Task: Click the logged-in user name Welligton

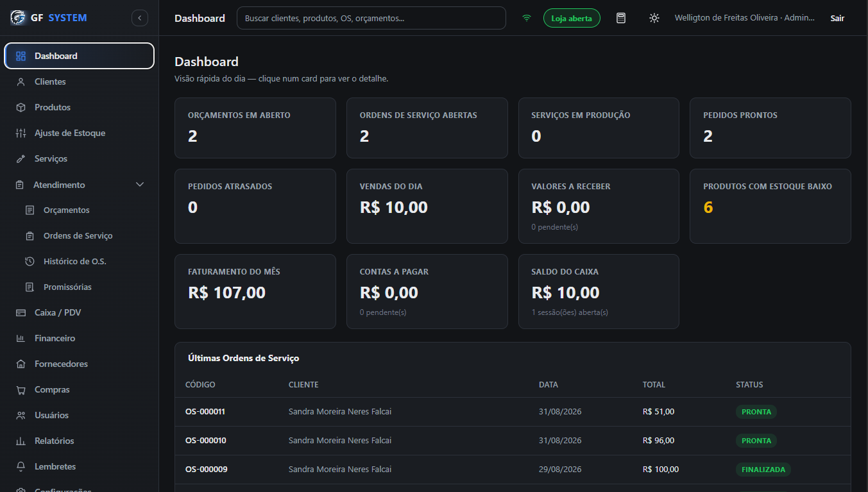Action: tap(745, 18)
